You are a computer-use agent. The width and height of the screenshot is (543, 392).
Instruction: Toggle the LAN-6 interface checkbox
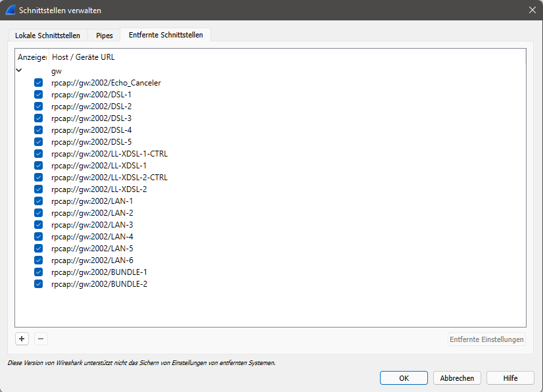pos(38,260)
